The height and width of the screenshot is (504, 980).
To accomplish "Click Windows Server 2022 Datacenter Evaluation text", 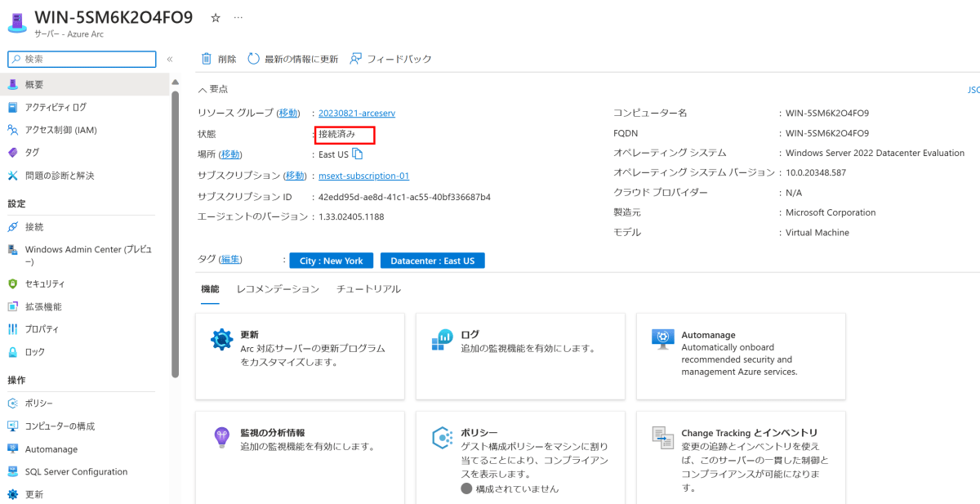I will point(875,153).
